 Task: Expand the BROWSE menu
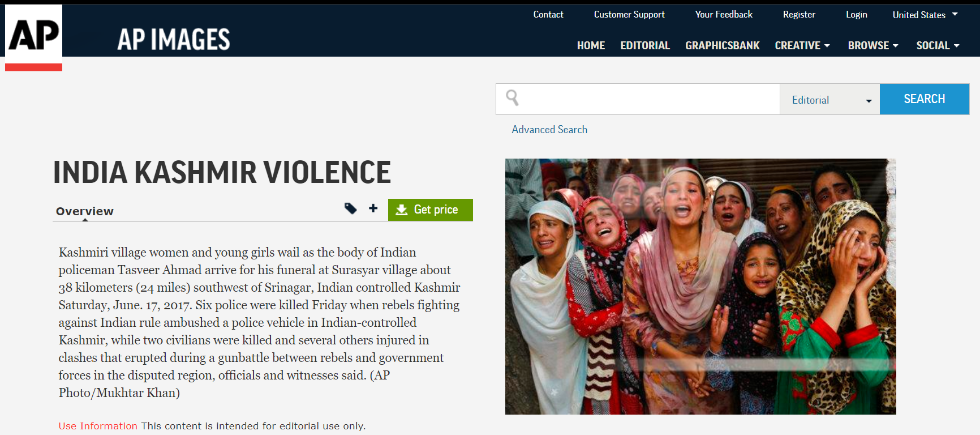point(872,45)
